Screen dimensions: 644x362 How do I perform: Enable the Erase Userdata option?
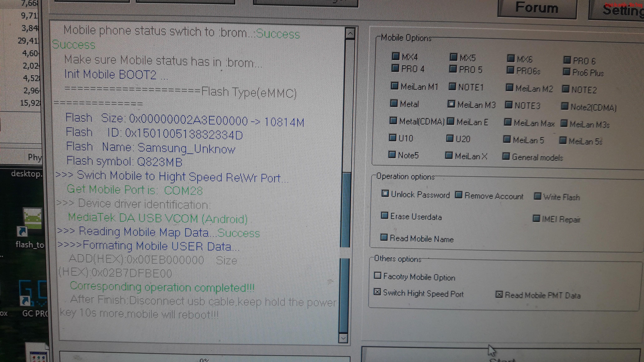point(384,215)
